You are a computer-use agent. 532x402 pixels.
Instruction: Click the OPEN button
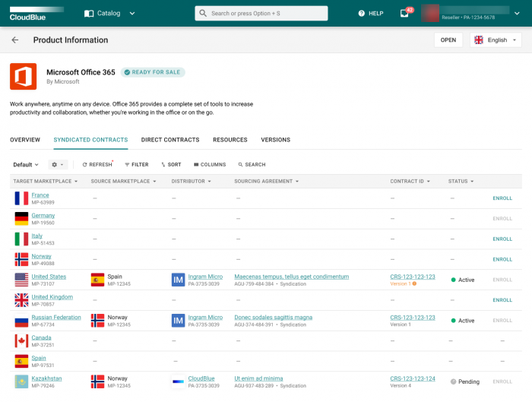448,40
